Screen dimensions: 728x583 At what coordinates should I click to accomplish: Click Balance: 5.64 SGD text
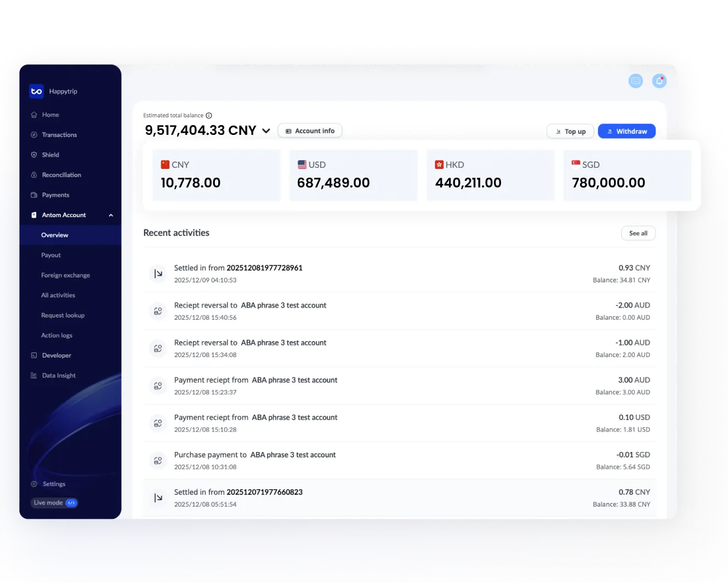tap(623, 467)
